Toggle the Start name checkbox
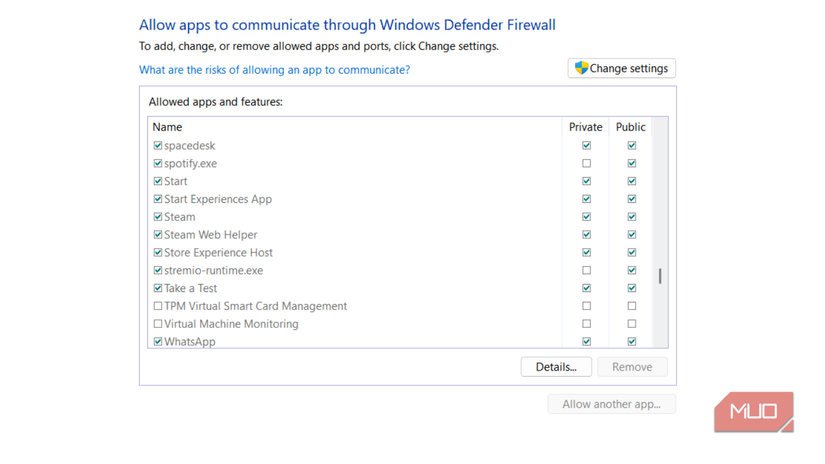 [x=158, y=181]
